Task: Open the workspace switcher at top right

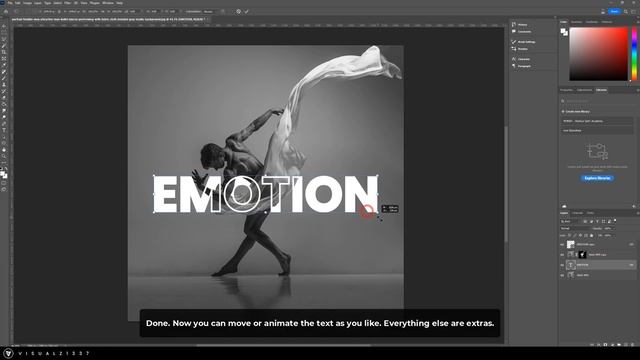Action: pyautogui.click(x=634, y=11)
